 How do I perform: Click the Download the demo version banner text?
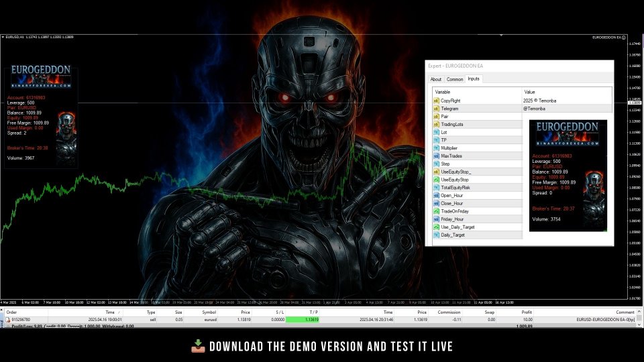[331, 347]
